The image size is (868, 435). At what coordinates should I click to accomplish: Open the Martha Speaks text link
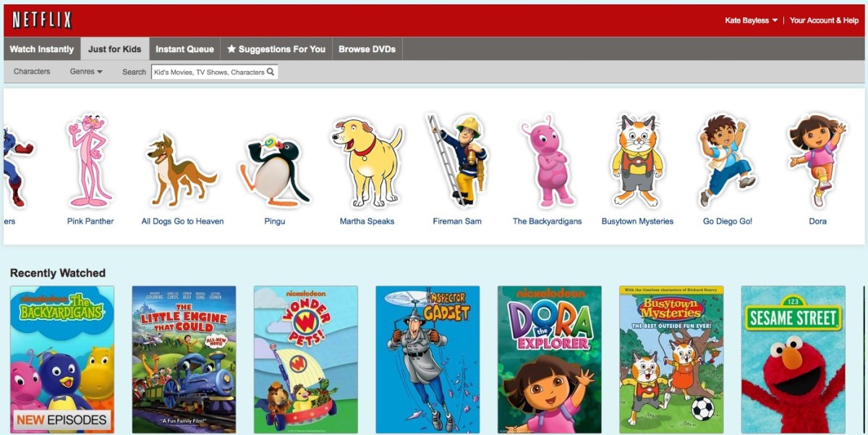[367, 221]
